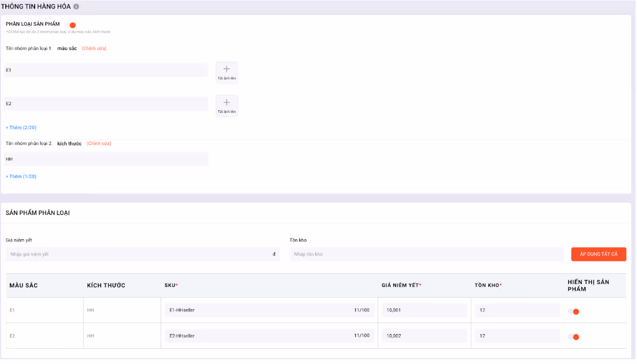637x364 pixels.
Task: Click price field showing 10,002
Action: coord(425,336)
